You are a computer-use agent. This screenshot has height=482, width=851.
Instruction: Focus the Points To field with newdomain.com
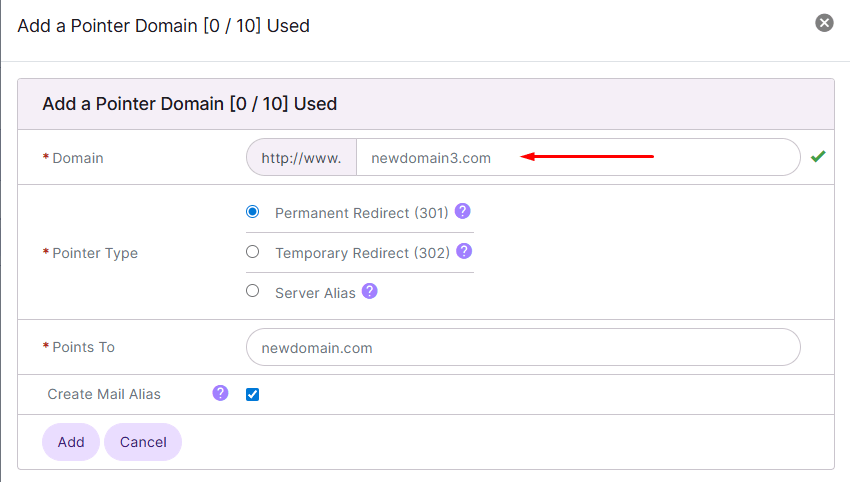coord(523,347)
